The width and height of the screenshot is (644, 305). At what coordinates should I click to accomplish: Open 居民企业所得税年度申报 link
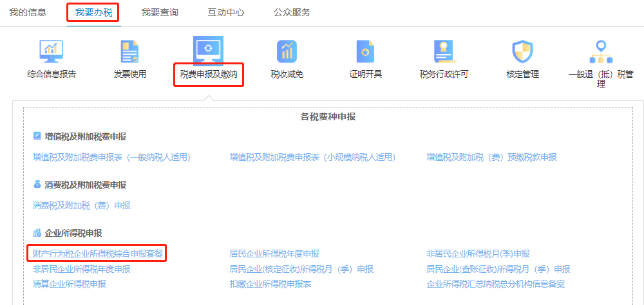[274, 254]
